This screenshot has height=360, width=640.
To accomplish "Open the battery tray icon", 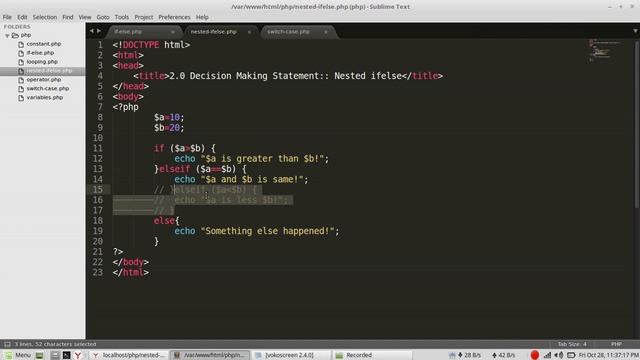I will pos(571,355).
